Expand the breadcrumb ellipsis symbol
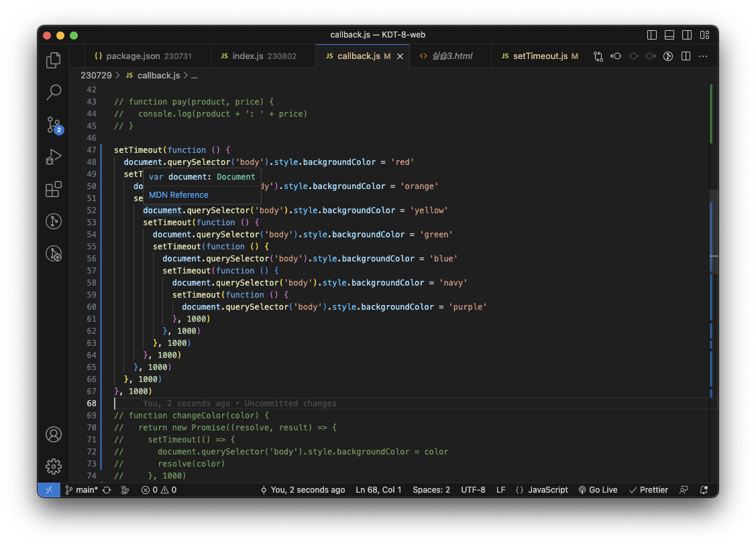Viewport: 756px width, 547px height. coord(195,75)
